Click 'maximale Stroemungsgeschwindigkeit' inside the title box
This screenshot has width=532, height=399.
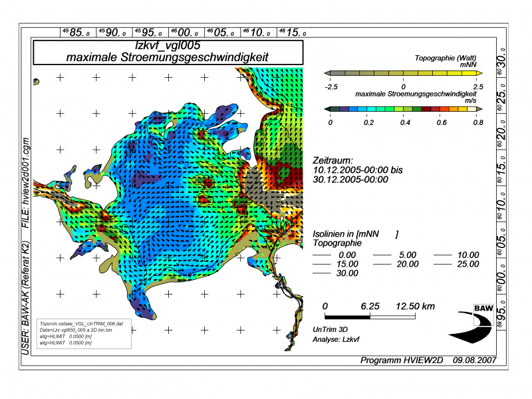168,57
